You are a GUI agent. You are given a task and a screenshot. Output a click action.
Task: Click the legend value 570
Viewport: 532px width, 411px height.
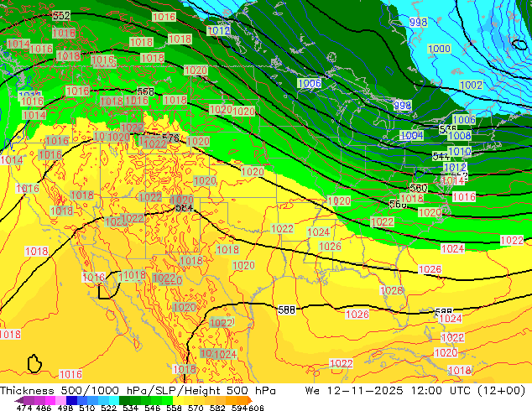(196, 408)
